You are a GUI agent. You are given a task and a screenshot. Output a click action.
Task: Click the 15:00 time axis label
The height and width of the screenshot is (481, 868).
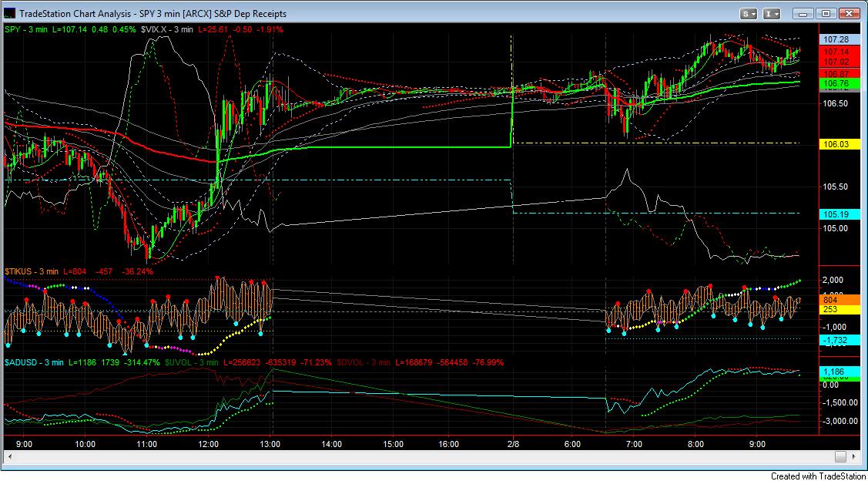point(392,444)
